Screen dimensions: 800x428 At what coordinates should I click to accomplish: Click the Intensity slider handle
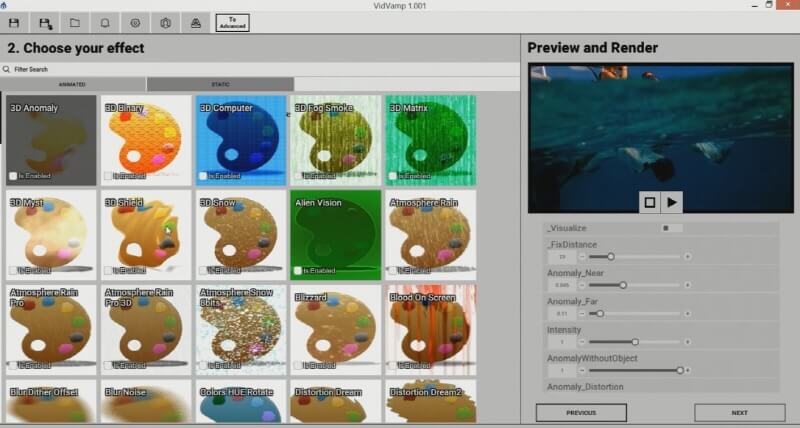coord(635,342)
